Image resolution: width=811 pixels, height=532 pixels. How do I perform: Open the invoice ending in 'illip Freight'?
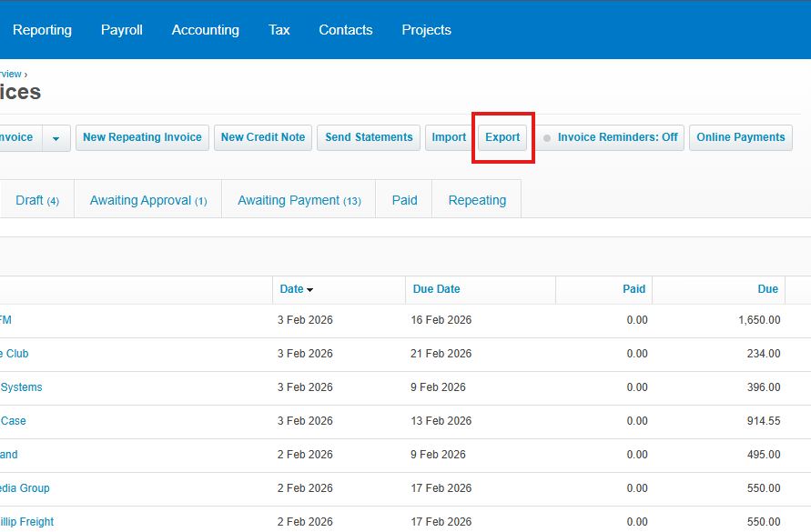click(28, 521)
